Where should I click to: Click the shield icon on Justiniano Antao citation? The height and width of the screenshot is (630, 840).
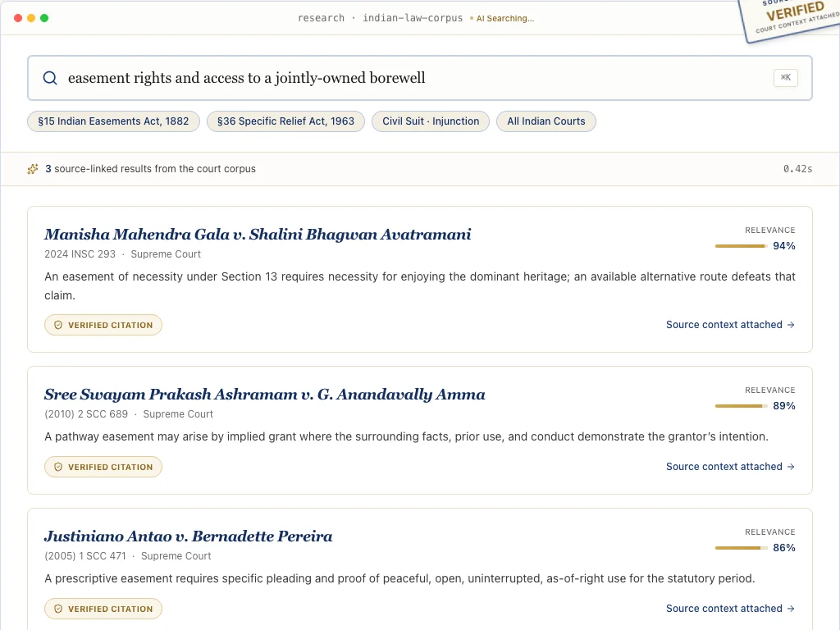point(58,609)
